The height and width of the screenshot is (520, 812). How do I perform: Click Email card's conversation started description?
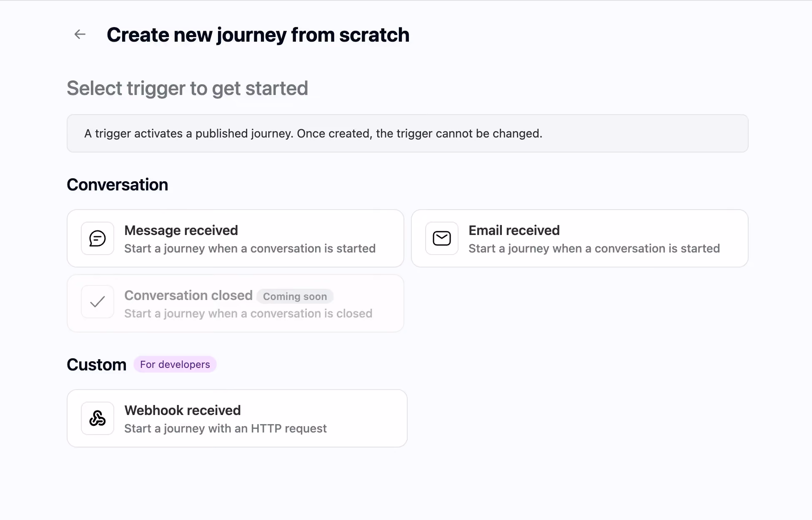click(x=594, y=248)
